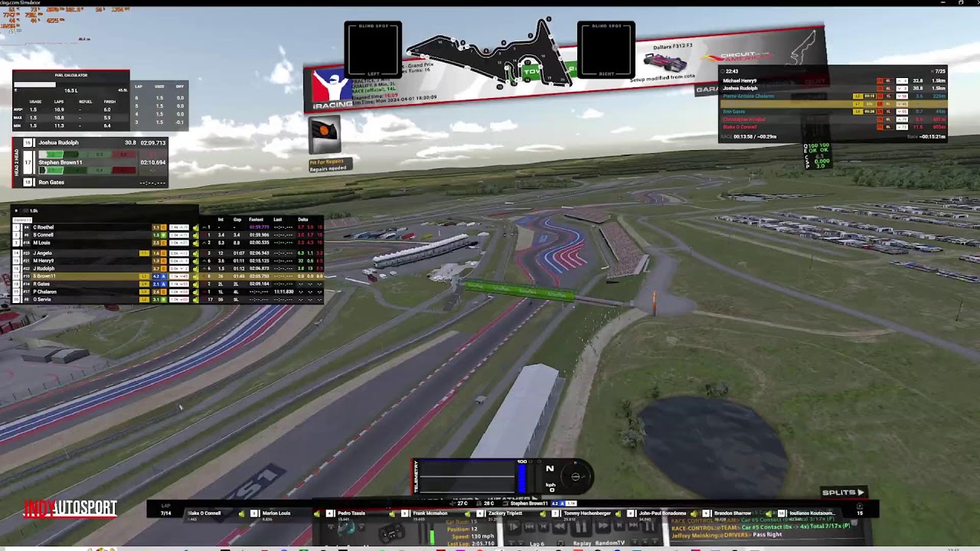Select R Gates row in standings
The image size is (980, 551).
click(x=167, y=284)
